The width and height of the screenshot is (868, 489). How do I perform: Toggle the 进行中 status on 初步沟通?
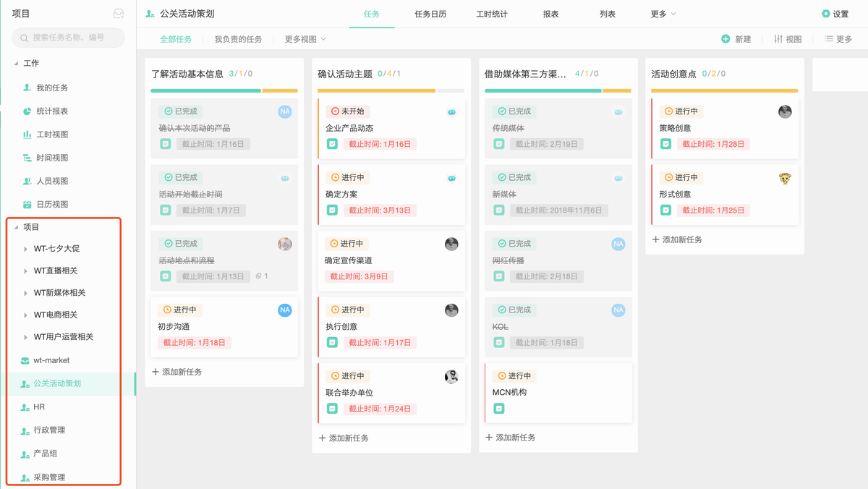tap(180, 310)
